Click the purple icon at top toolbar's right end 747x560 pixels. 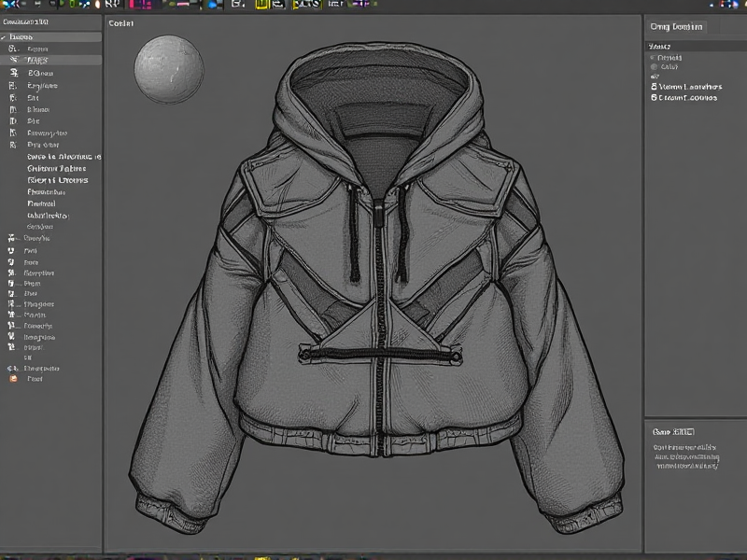pos(360,5)
